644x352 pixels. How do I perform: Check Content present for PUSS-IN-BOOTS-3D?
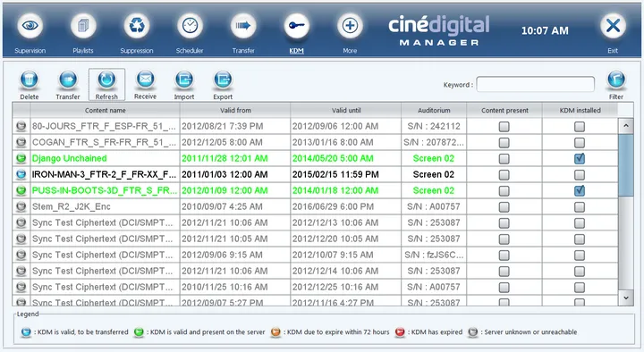[x=504, y=191]
